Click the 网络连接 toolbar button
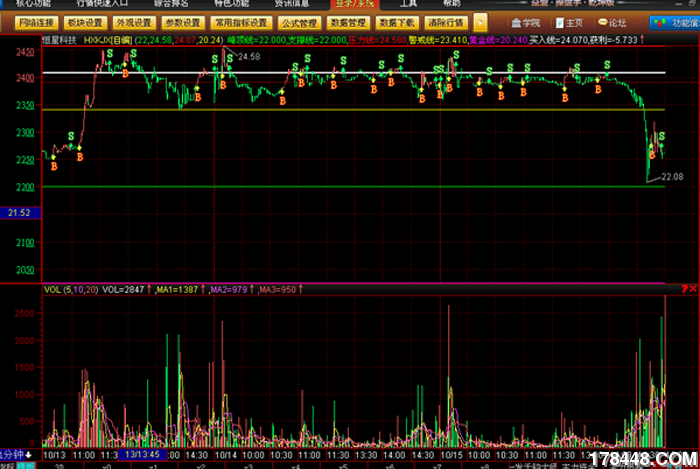Screen dimensions: 700x469 [x=35, y=21]
